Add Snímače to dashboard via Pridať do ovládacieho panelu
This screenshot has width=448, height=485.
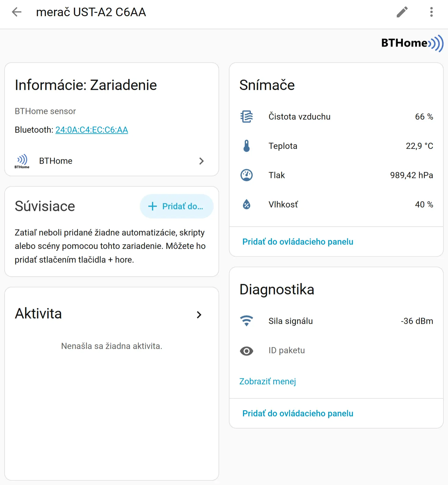(298, 242)
